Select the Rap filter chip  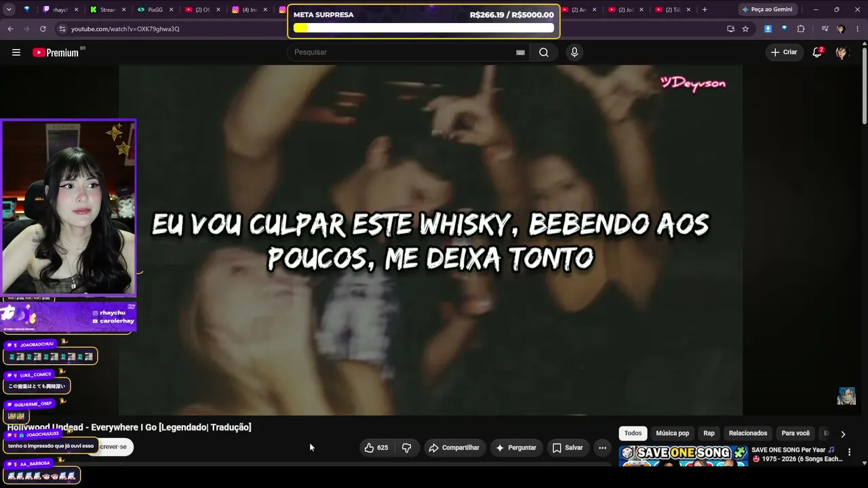709,434
